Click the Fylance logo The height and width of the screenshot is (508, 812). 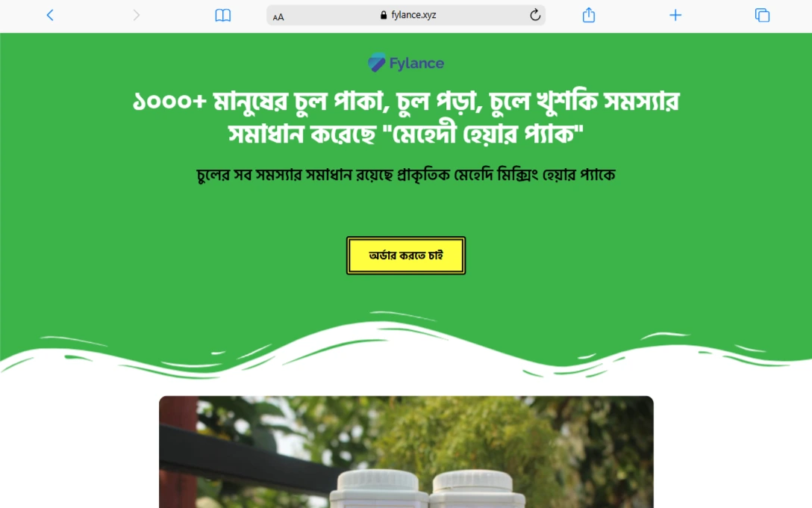coord(406,63)
